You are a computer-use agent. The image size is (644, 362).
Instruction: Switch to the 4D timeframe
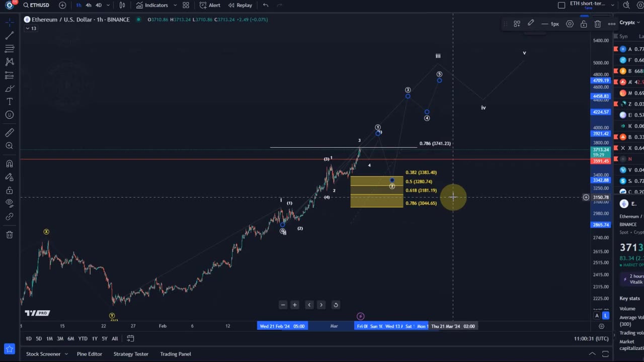click(99, 5)
